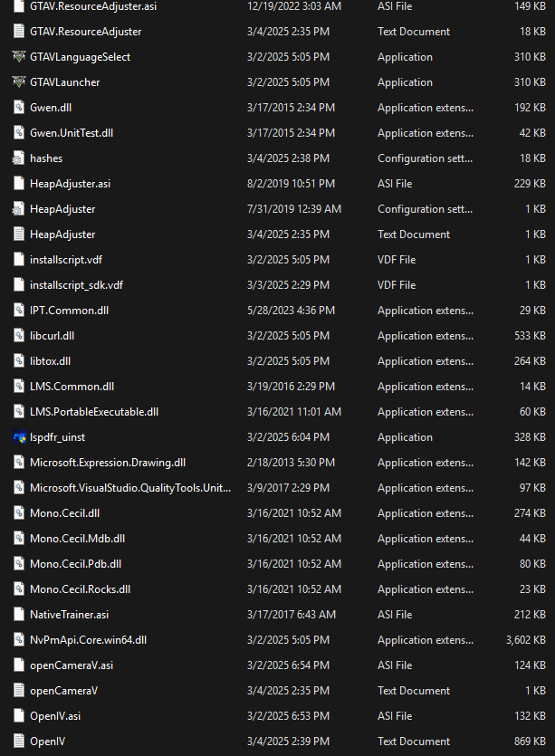Select the IPT.Common.dll file name

click(x=69, y=311)
